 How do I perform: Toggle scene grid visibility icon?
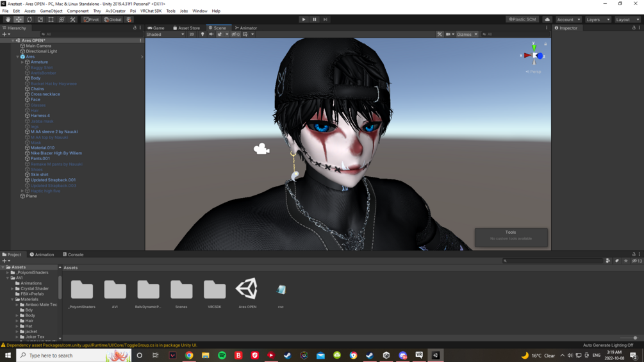245,34
